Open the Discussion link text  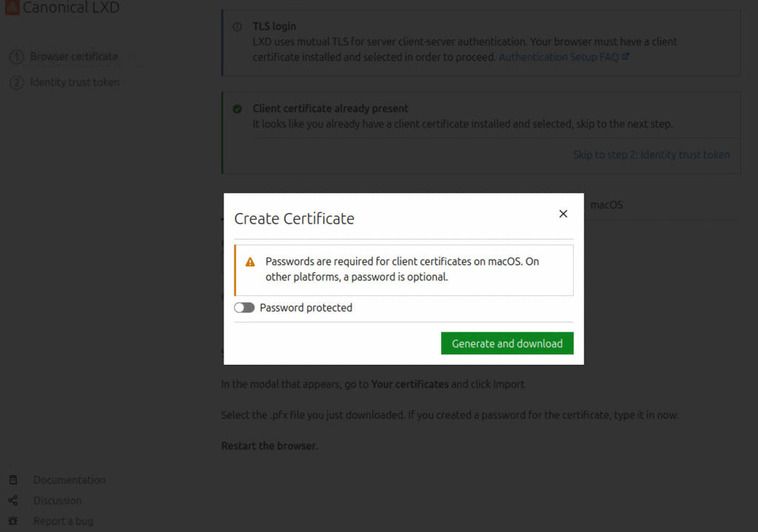[57, 501]
